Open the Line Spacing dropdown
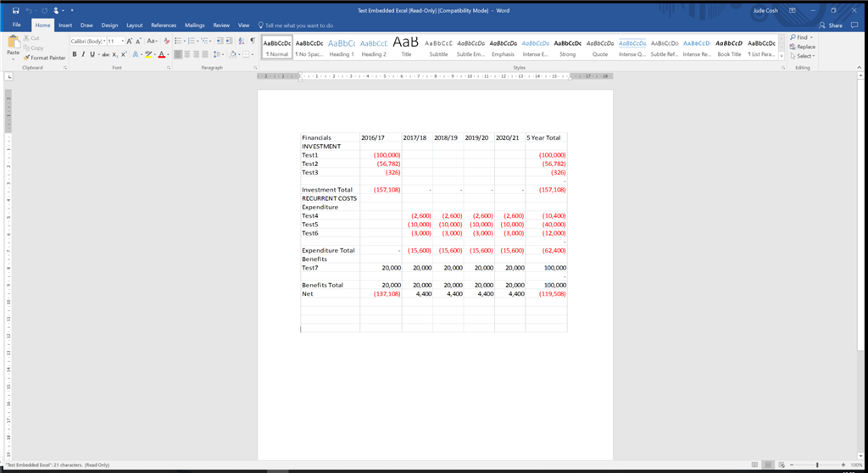Image resolution: width=868 pixels, height=473 pixels. pyautogui.click(x=223, y=54)
